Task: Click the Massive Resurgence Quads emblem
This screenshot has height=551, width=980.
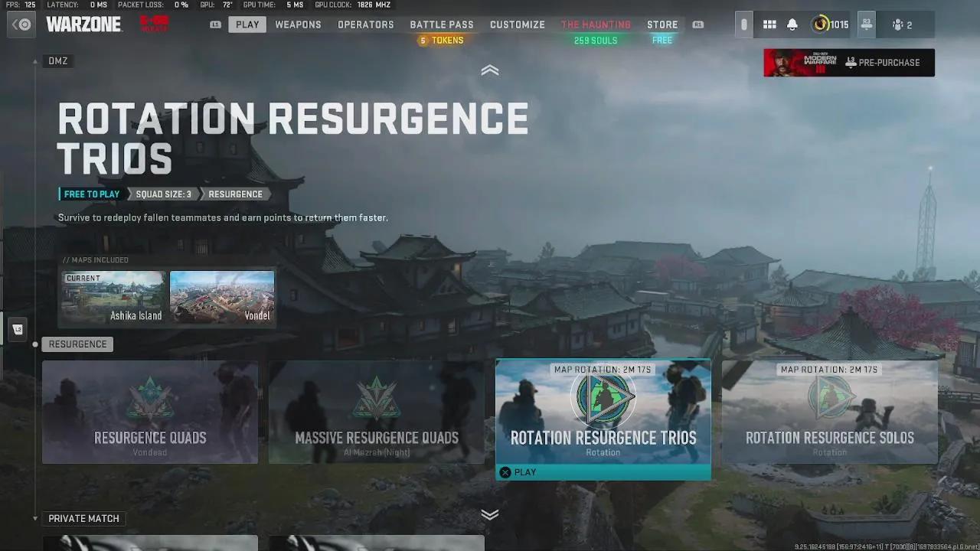Action: [377, 399]
